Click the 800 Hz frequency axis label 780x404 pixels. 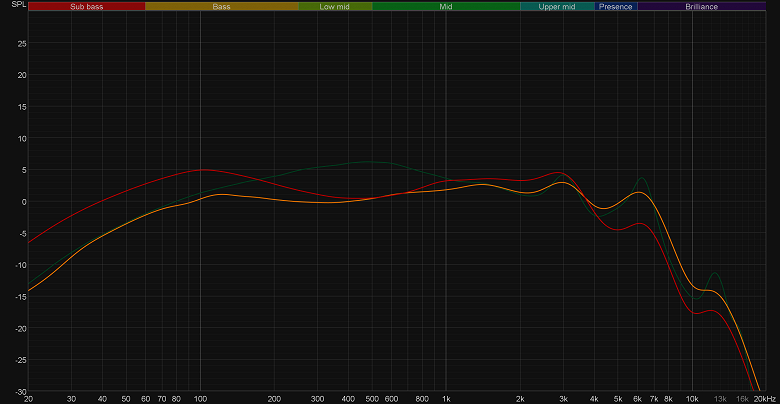click(422, 399)
